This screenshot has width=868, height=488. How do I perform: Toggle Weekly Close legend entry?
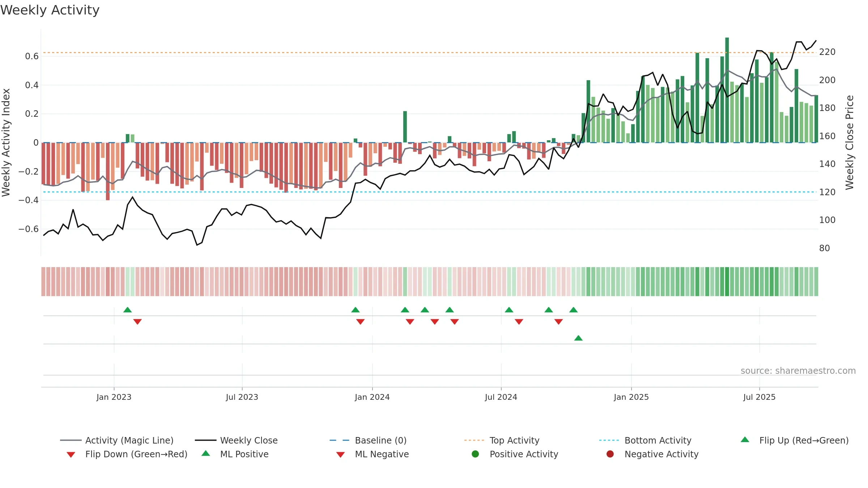click(x=236, y=440)
